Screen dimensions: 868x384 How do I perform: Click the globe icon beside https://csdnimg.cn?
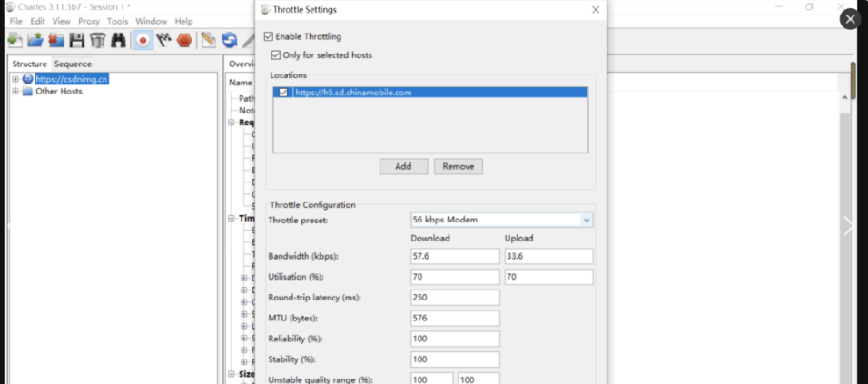[27, 79]
